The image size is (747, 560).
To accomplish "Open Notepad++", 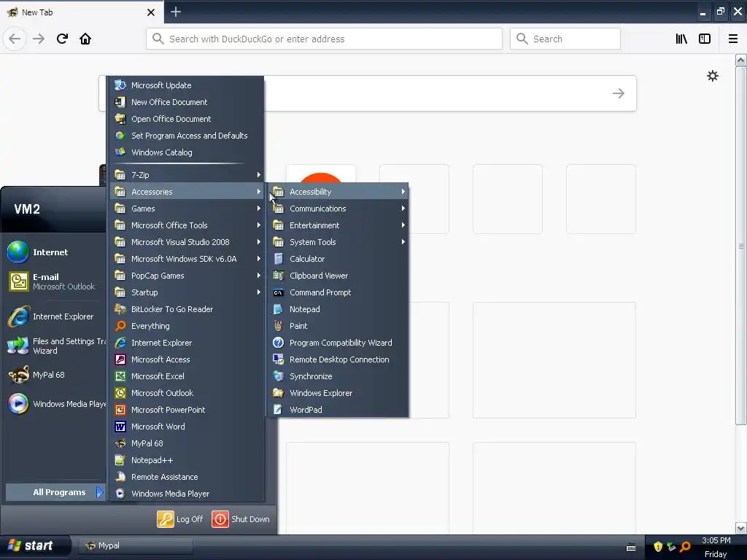I will click(187, 460).
